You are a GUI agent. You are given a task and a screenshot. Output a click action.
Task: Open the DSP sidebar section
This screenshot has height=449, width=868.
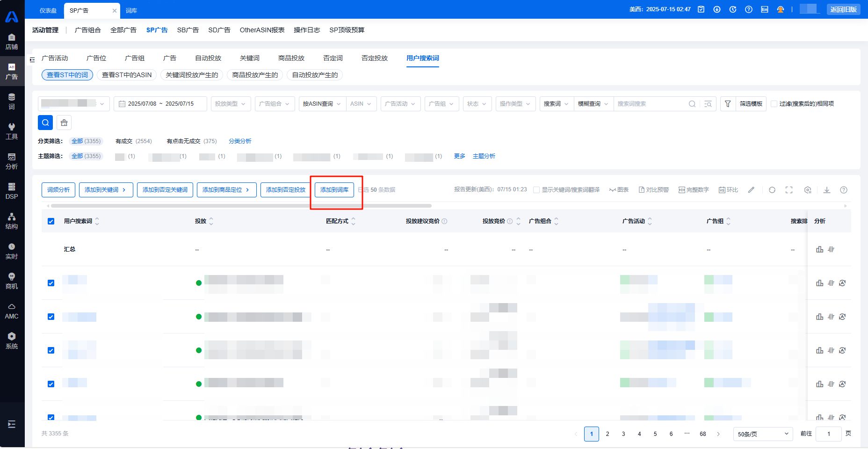click(x=12, y=191)
